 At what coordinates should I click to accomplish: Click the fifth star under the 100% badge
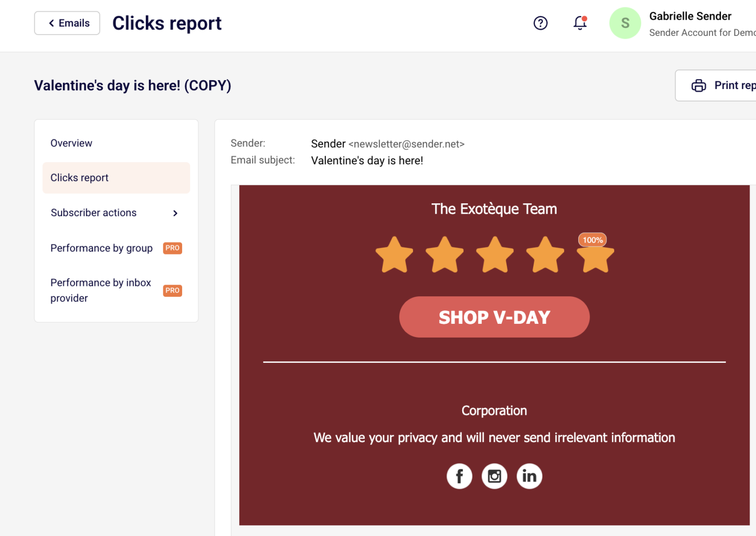click(595, 258)
